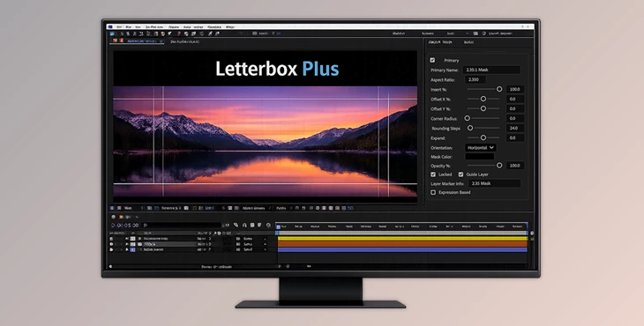This screenshot has width=644, height=326.
Task: Click the Opacity % slider handle
Action: 499,166
